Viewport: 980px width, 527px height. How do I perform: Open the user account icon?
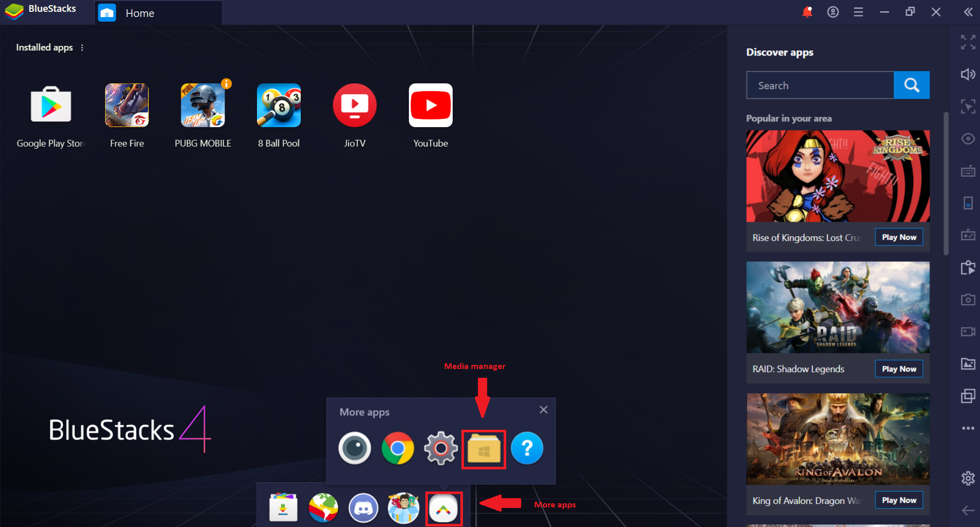pyautogui.click(x=833, y=12)
